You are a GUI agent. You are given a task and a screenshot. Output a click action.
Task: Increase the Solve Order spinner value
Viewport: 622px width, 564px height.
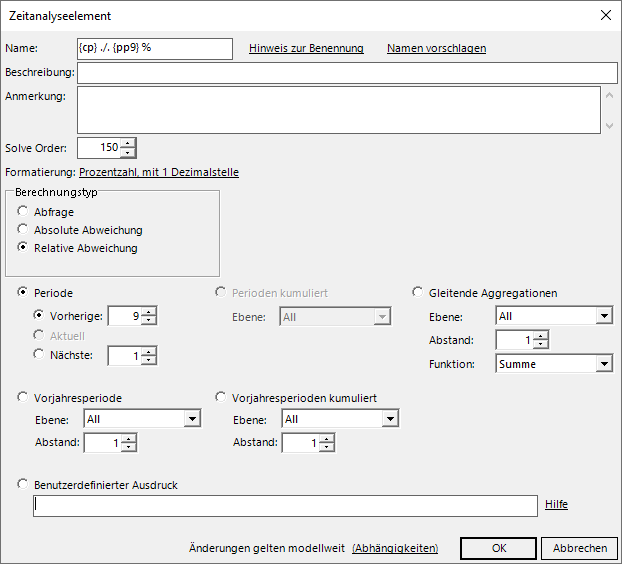point(127,143)
